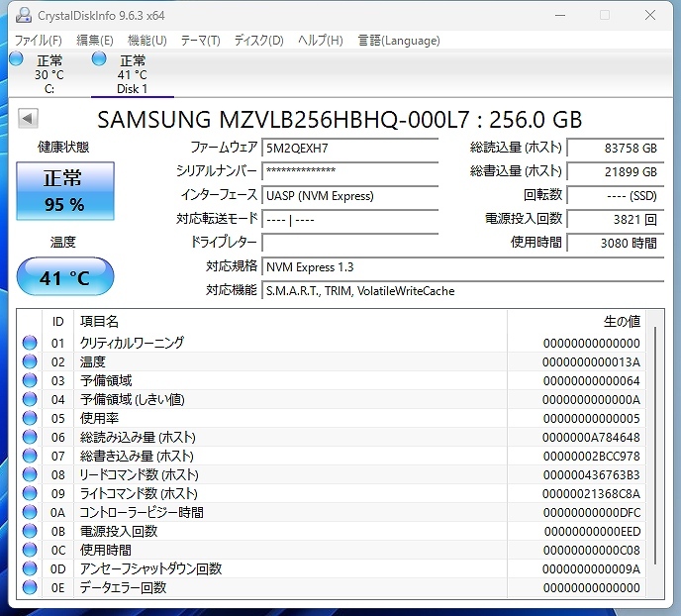
Task: Open the 言語(Language) menu
Action: click(x=399, y=41)
